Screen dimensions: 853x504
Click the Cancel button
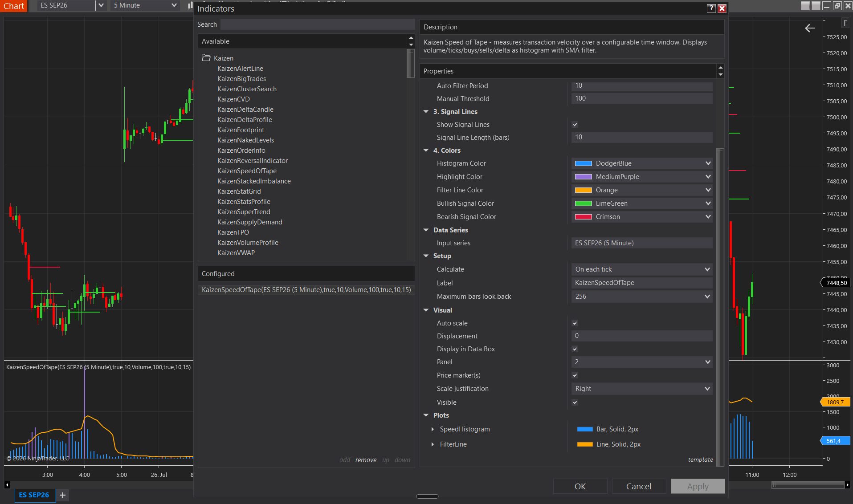tap(639, 486)
